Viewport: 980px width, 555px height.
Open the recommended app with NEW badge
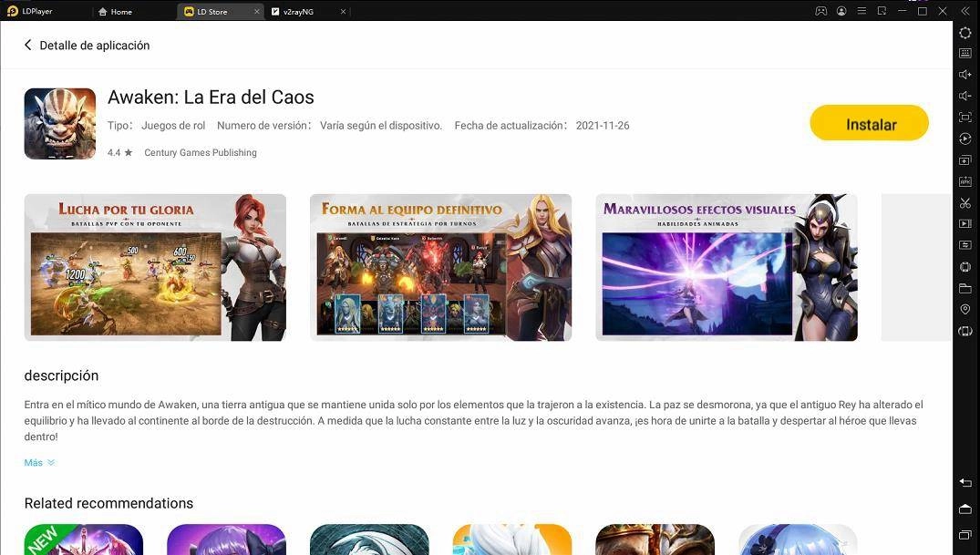(x=84, y=540)
